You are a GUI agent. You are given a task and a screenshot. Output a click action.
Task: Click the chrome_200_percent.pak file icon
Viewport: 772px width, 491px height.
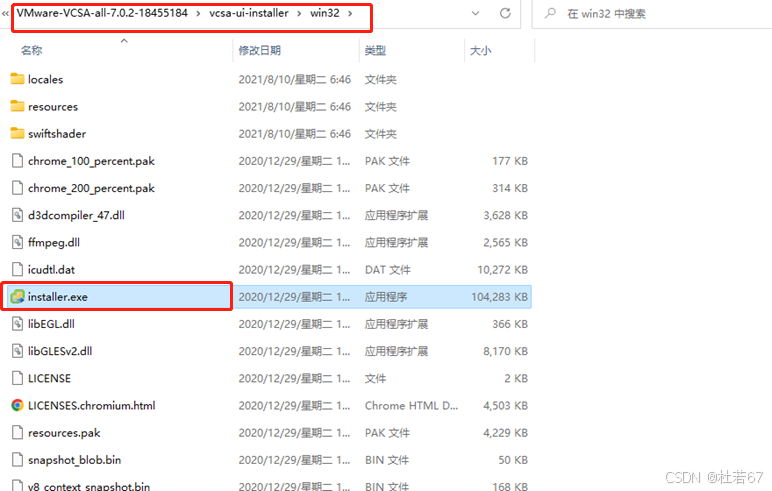pyautogui.click(x=17, y=188)
